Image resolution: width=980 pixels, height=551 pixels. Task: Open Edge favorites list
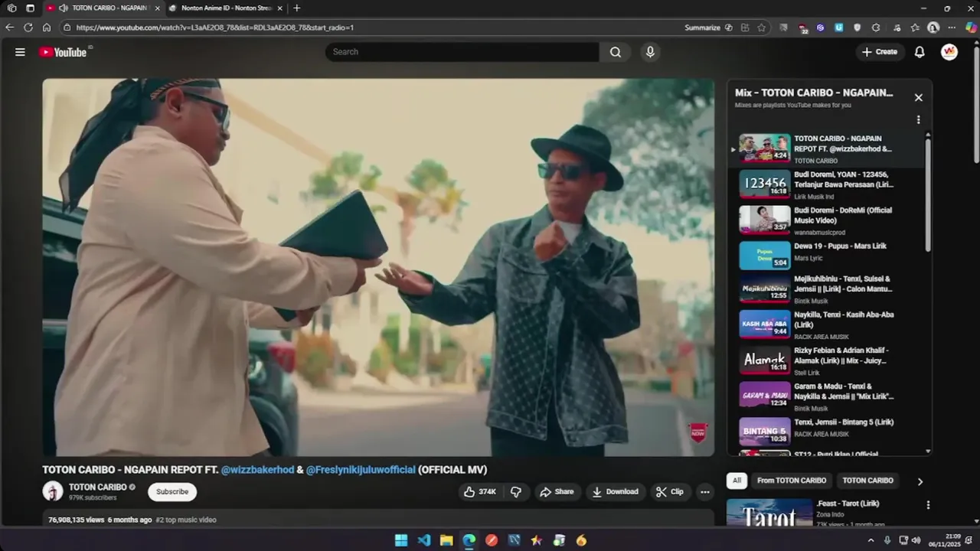[915, 28]
